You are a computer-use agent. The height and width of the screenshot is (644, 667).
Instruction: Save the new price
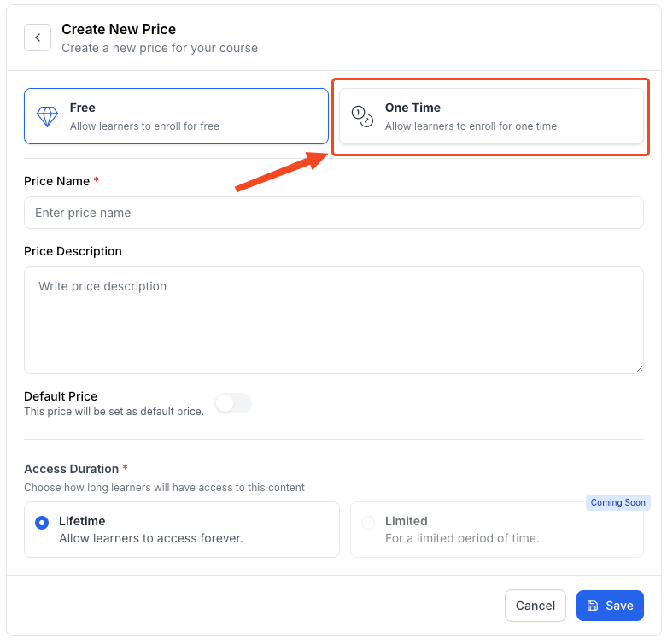610,606
